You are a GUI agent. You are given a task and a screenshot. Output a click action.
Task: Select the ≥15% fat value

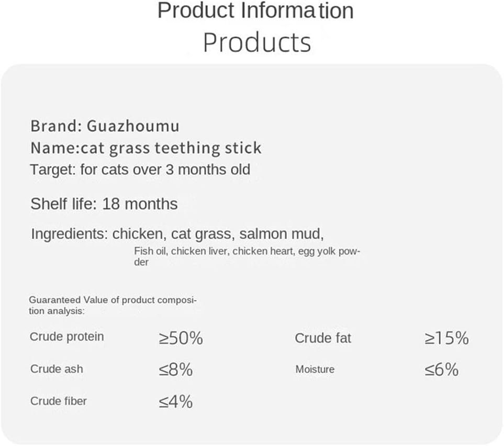pyautogui.click(x=446, y=339)
